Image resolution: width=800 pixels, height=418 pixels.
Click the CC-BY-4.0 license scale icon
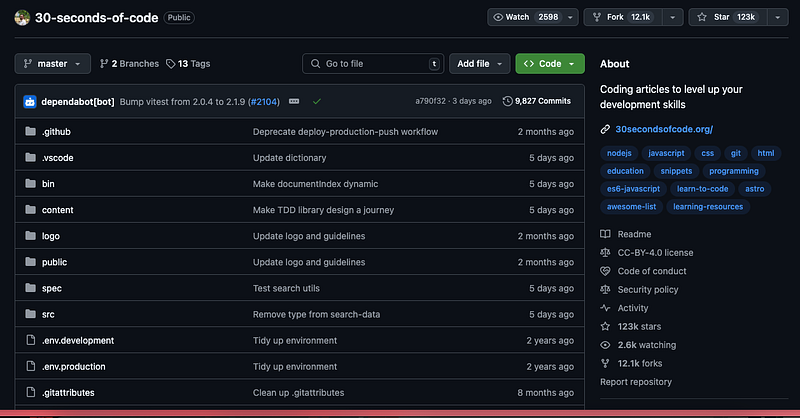tap(605, 253)
